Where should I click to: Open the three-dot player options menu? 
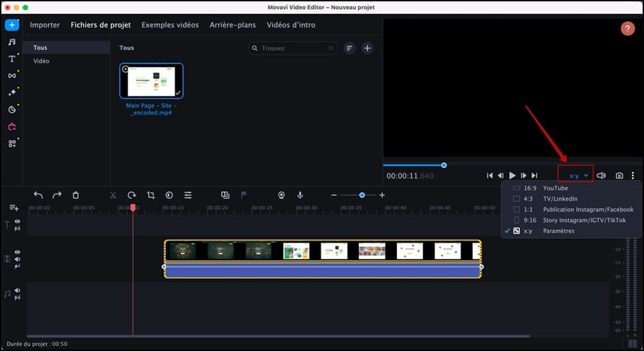point(633,175)
